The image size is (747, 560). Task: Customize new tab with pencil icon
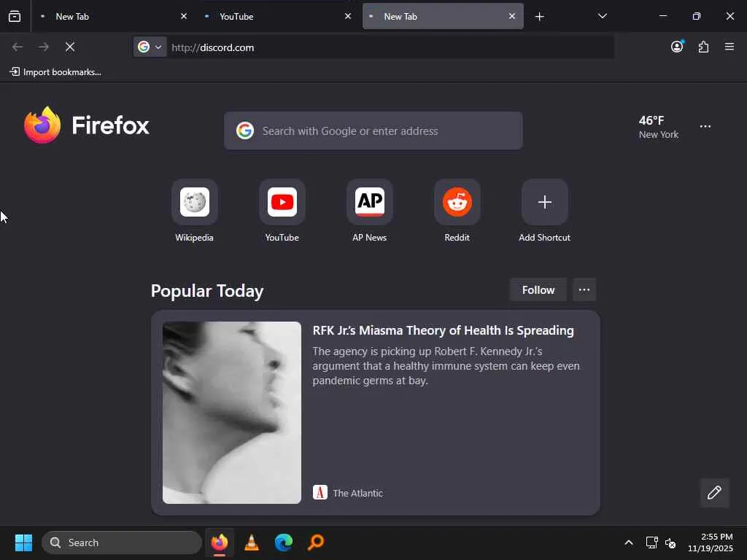click(x=714, y=492)
